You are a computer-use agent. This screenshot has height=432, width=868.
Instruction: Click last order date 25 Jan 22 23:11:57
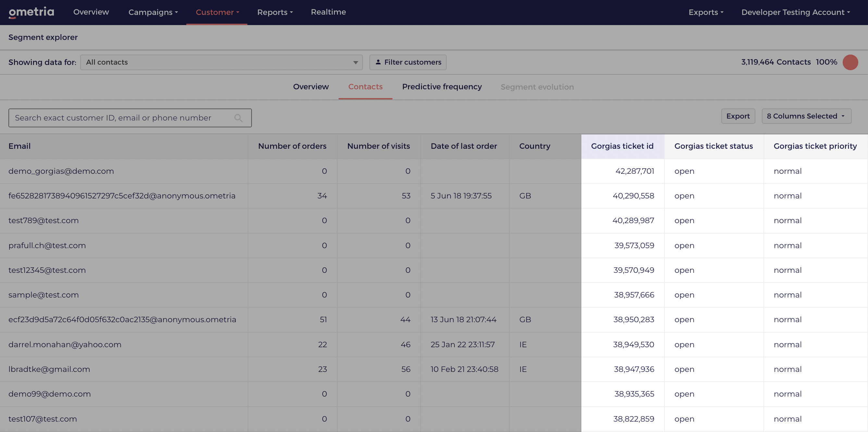pyautogui.click(x=463, y=344)
